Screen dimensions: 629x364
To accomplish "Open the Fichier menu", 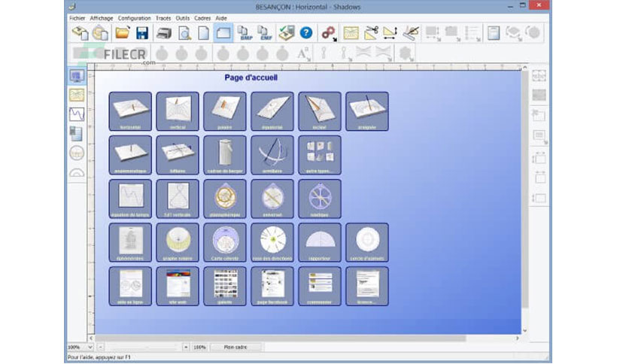I will click(77, 18).
